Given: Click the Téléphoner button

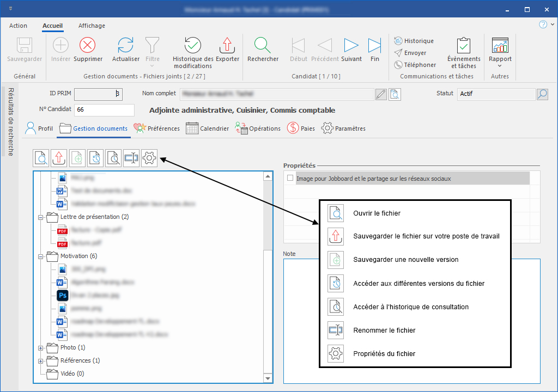Looking at the screenshot, I should tap(415, 65).
